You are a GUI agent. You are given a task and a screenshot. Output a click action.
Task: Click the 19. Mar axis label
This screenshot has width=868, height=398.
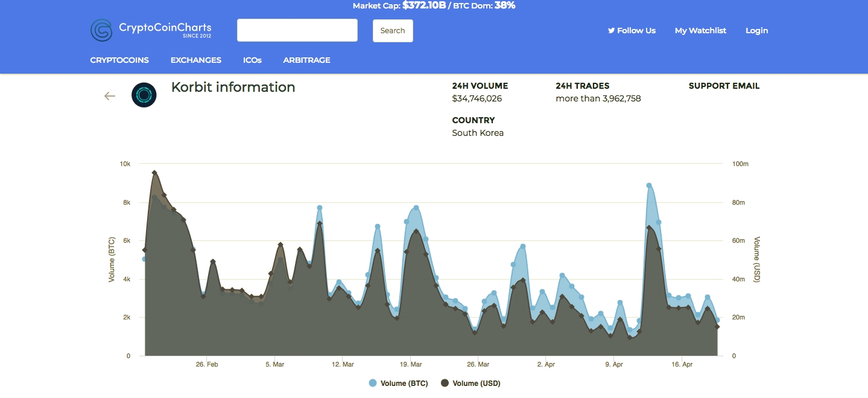410,365
